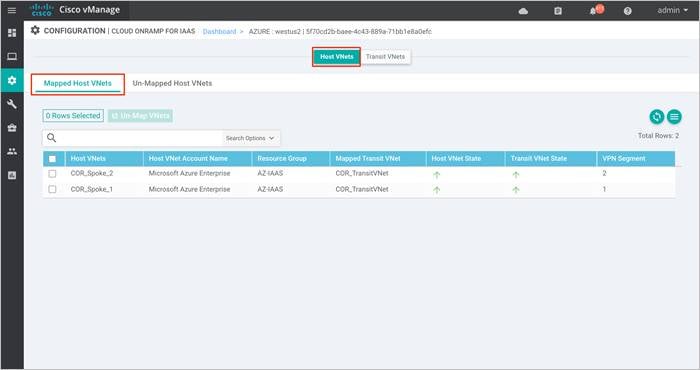Expand the Search Options dropdown
Viewport: 700px width, 370px height.
point(250,138)
